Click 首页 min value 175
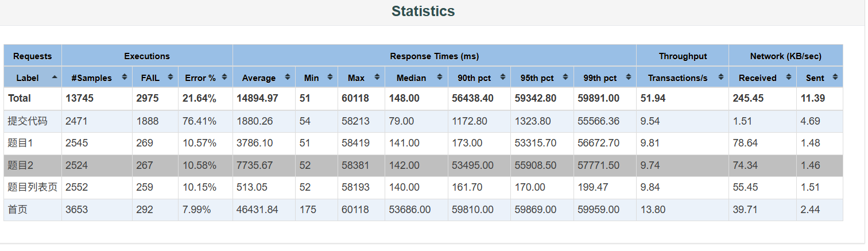Screen dimensions: 868x251 point(308,210)
